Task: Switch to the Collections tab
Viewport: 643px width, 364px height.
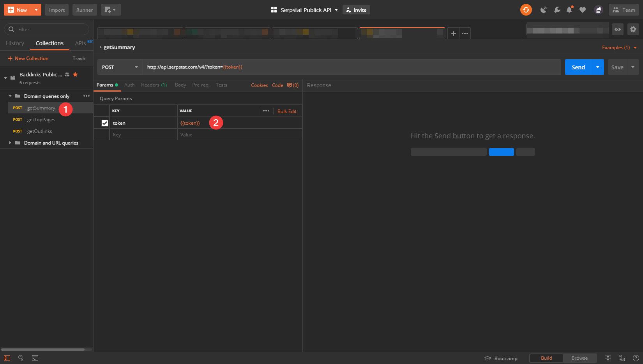Action: point(49,43)
